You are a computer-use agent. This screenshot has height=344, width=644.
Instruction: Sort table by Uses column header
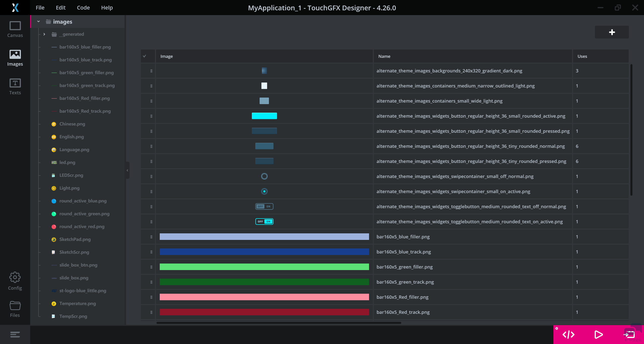tap(582, 56)
